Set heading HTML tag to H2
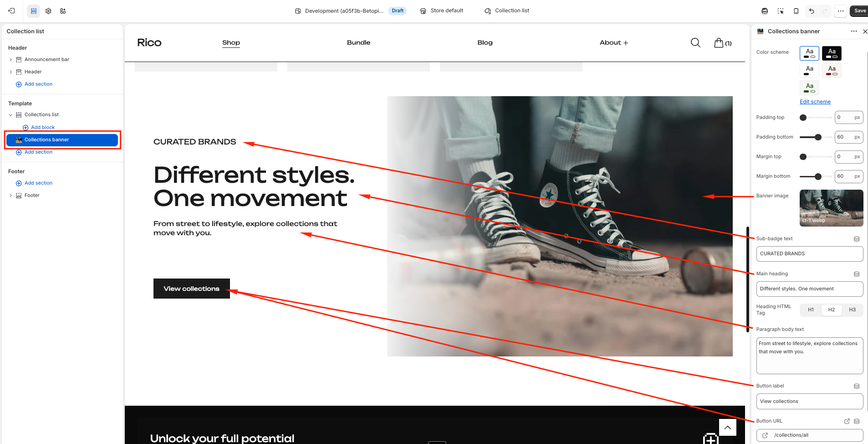This screenshot has width=868, height=444. (832, 310)
